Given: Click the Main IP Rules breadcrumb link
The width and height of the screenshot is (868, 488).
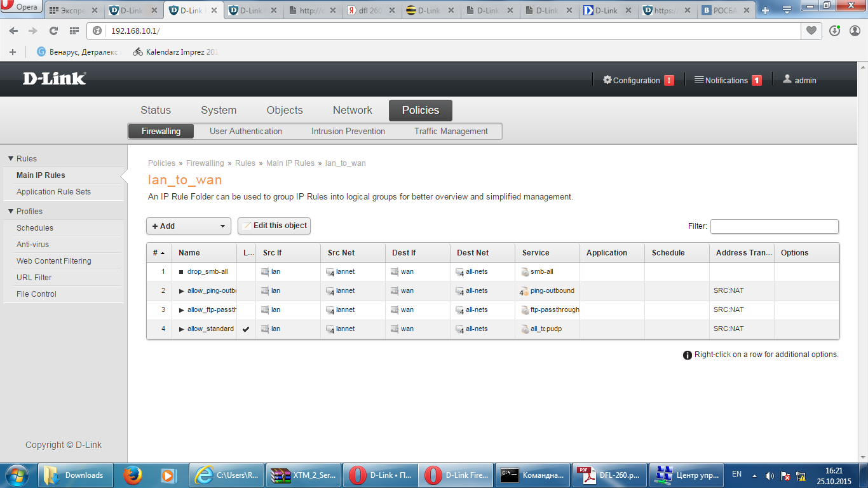Looking at the screenshot, I should pos(290,163).
